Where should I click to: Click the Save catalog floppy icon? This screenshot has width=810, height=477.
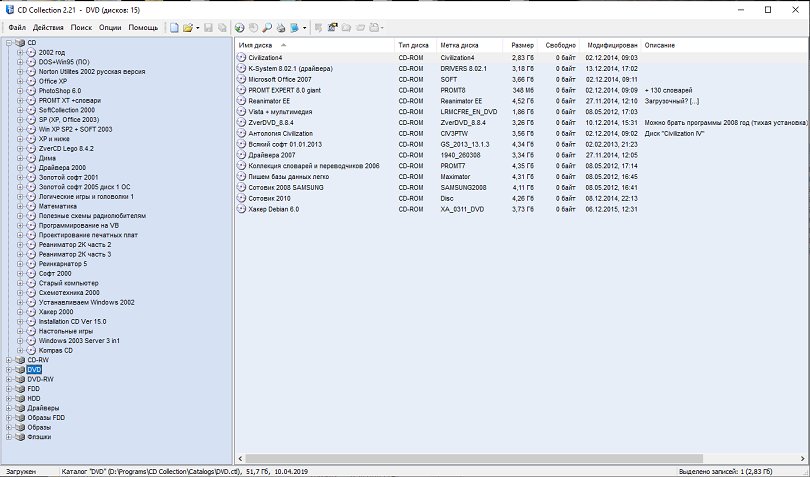point(208,27)
